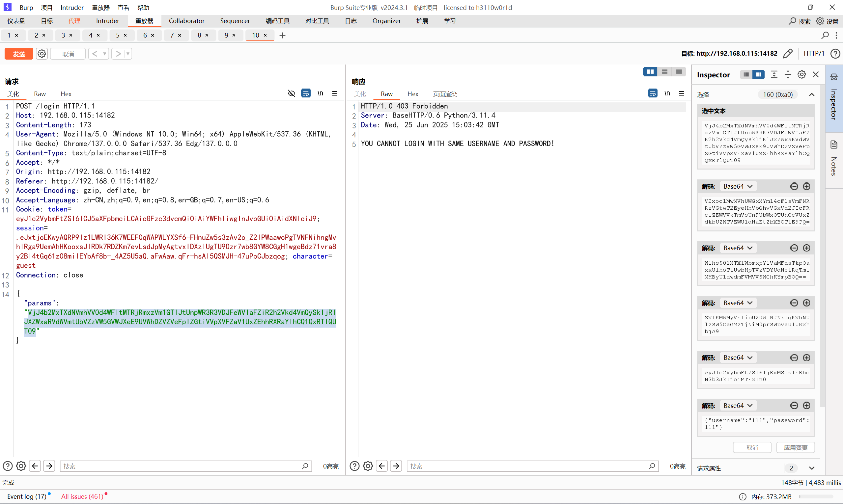Remove first Base64 decode step minus icon
Viewport: 843px width, 504px height.
(794, 186)
